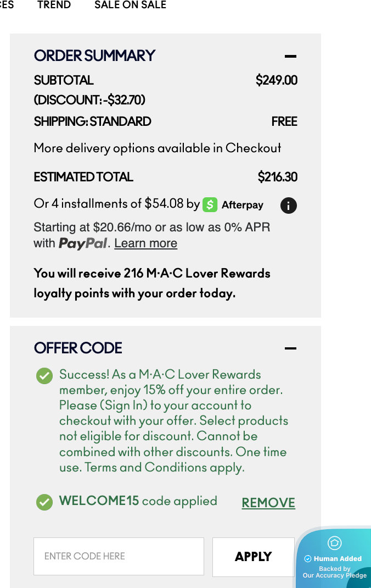Open Our Accuracy Pledge text
371x588 pixels.
334,575
